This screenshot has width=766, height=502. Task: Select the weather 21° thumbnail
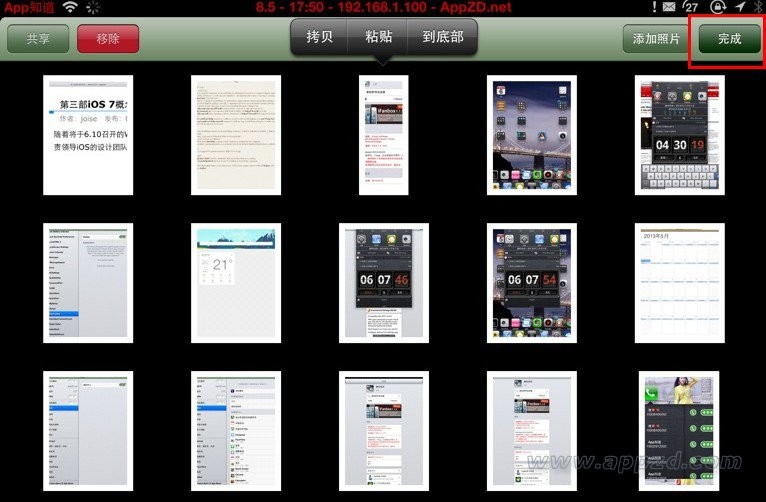click(236, 283)
